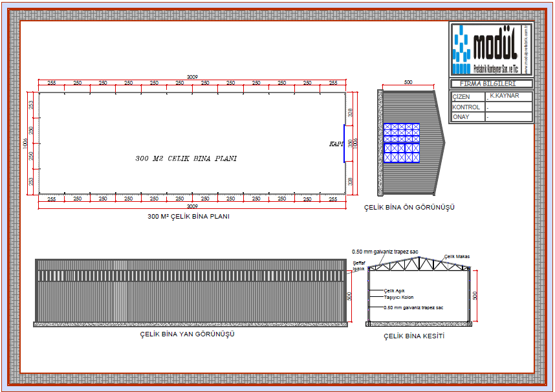Select the blue KAPI door marker
Screen dimensions: 555x392
[x=344, y=144]
